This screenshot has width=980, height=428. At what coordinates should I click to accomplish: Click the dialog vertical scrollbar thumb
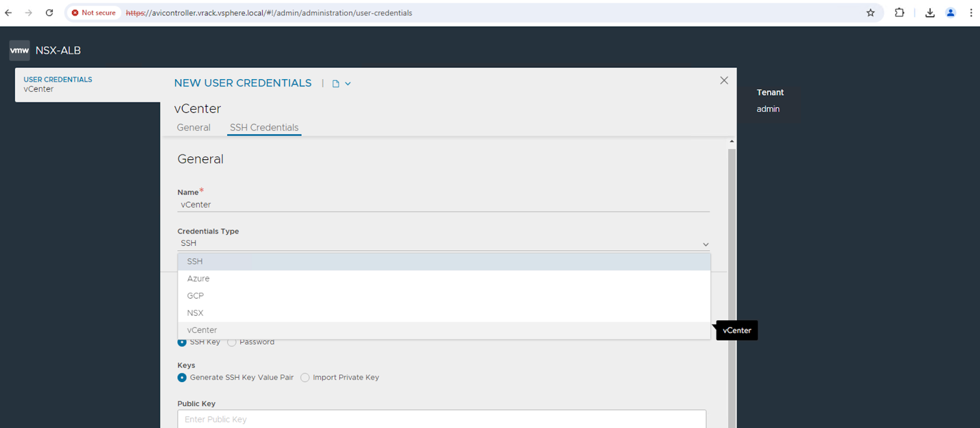tap(731, 288)
